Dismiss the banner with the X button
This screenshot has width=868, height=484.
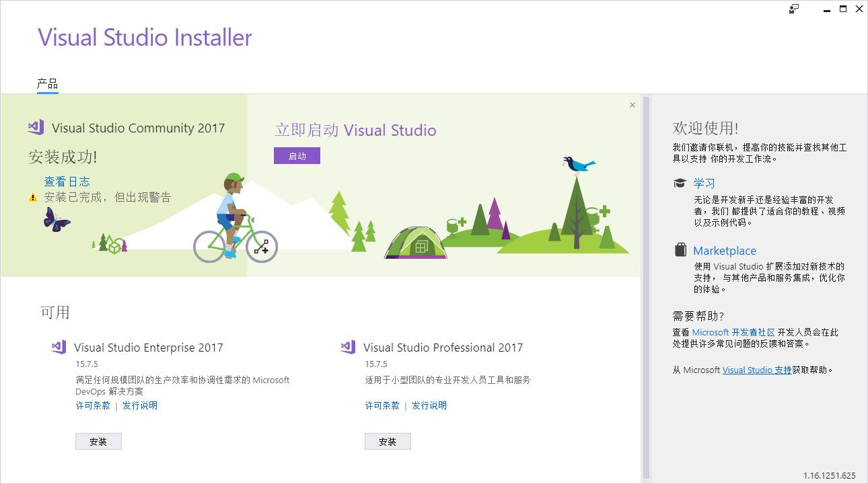pos(632,105)
